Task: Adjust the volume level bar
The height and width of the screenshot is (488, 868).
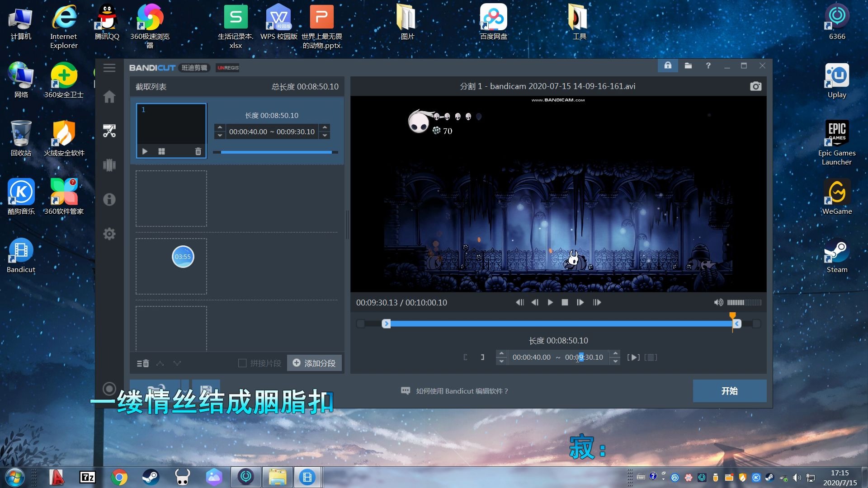Action: click(x=744, y=302)
